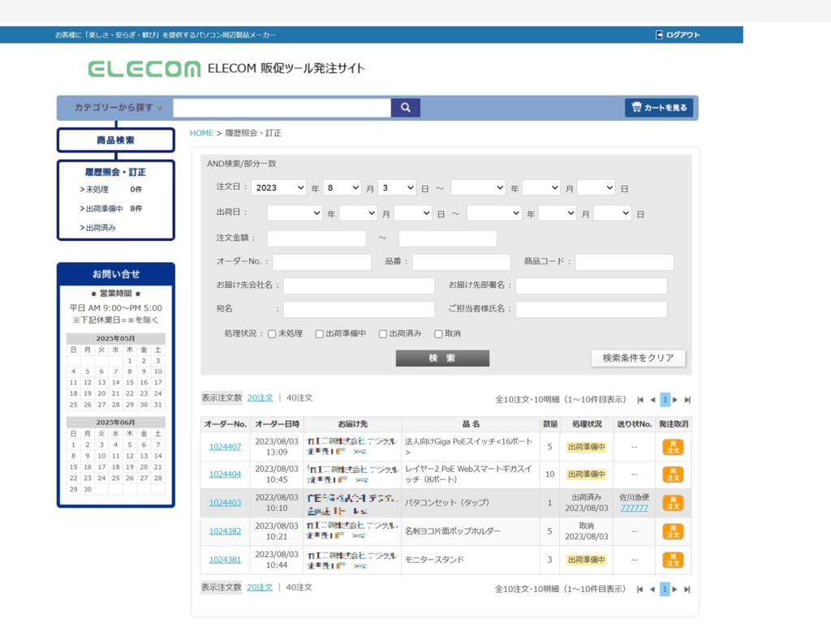Open the order date end day dropdown

pyautogui.click(x=596, y=188)
